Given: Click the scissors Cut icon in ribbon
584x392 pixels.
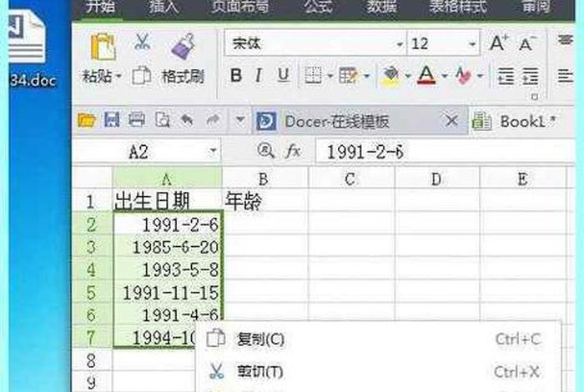Looking at the screenshot, I should pyautogui.click(x=142, y=42).
